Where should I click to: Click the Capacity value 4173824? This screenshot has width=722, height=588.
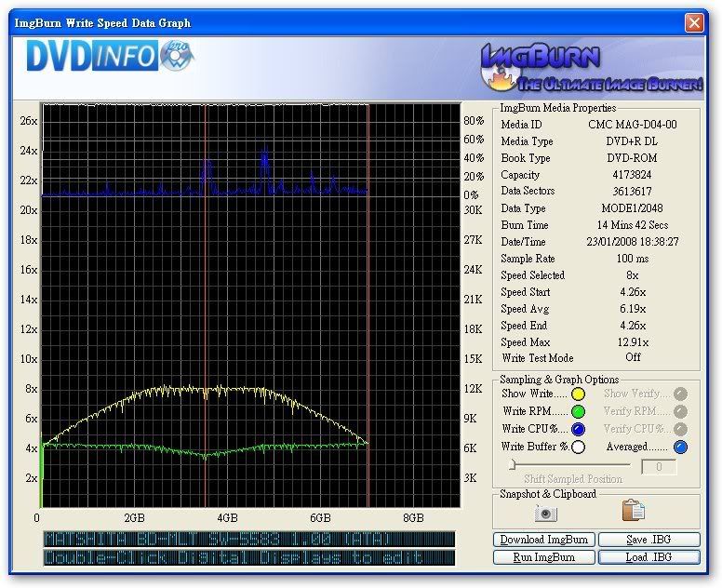(632, 175)
